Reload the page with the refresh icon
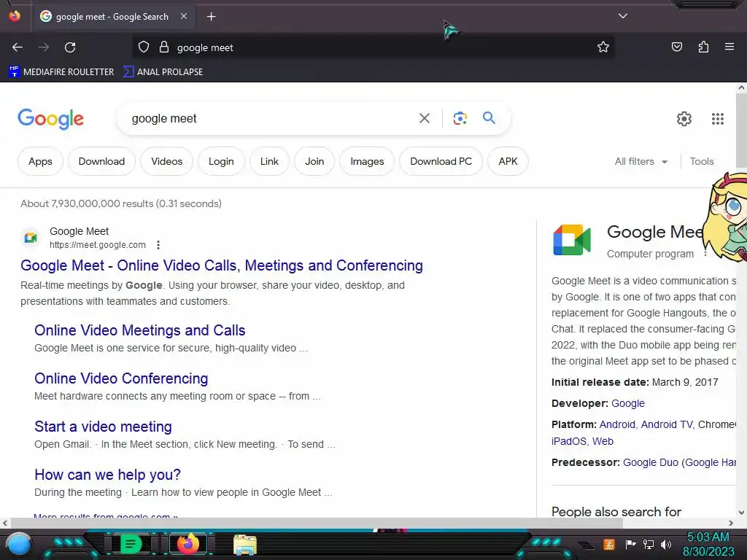Image resolution: width=747 pixels, height=560 pixels. point(70,47)
